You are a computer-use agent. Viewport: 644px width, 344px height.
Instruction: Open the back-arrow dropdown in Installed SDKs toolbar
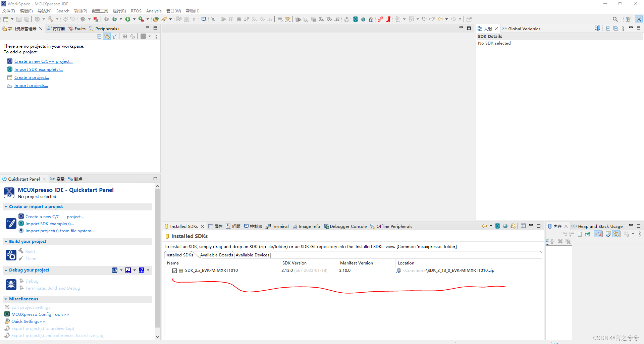[x=491, y=226]
